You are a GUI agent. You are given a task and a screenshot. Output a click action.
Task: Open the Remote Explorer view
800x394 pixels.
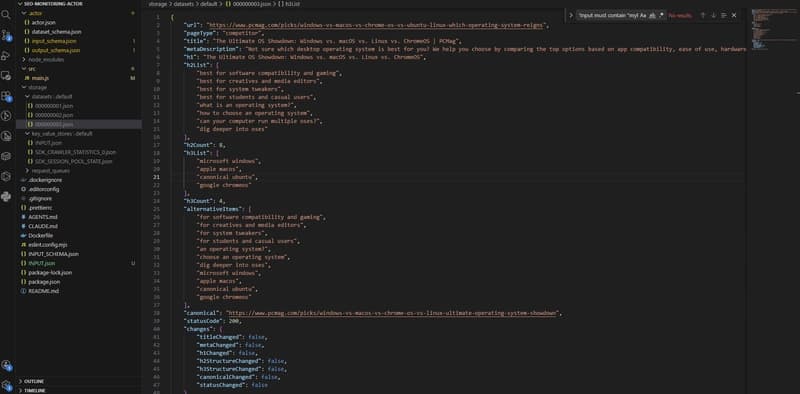click(6, 76)
